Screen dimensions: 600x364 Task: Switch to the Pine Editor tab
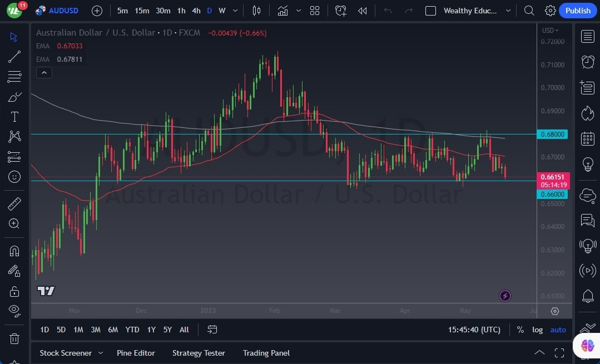click(136, 353)
